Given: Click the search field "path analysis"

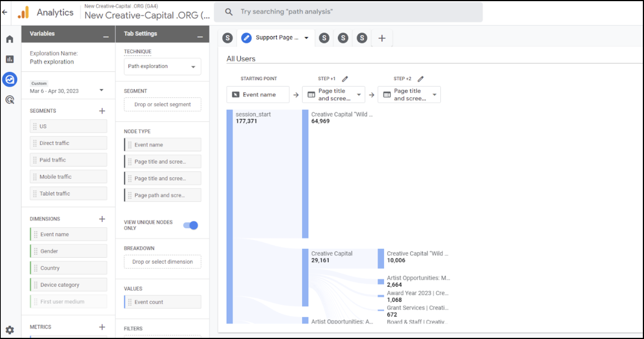Looking at the screenshot, I should pyautogui.click(x=349, y=12).
